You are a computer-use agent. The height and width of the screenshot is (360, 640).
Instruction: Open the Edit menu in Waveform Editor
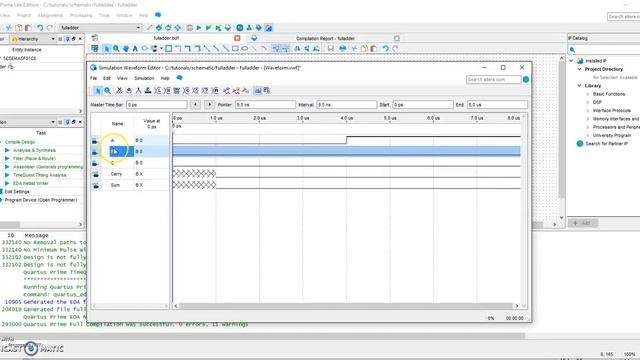pos(107,78)
